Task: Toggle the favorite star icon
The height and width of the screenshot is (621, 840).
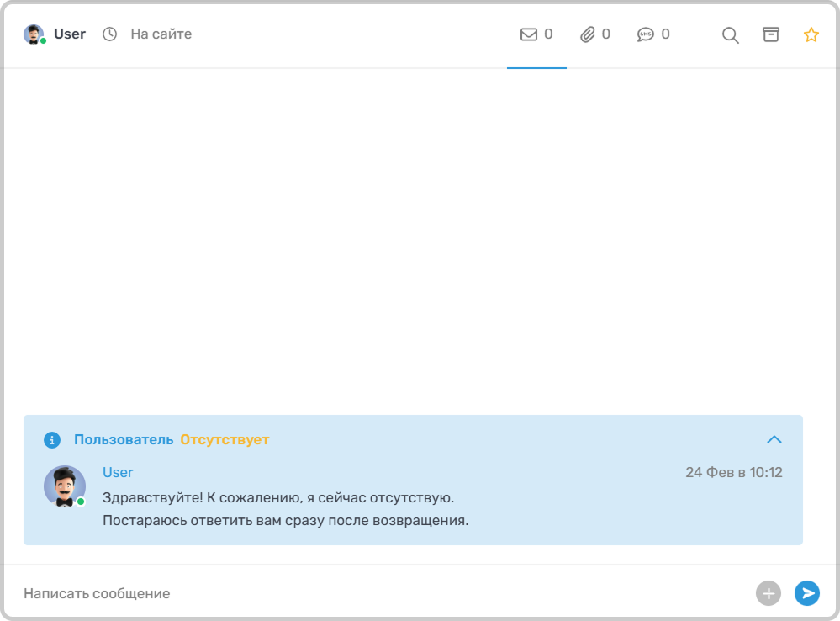Action: pyautogui.click(x=811, y=34)
